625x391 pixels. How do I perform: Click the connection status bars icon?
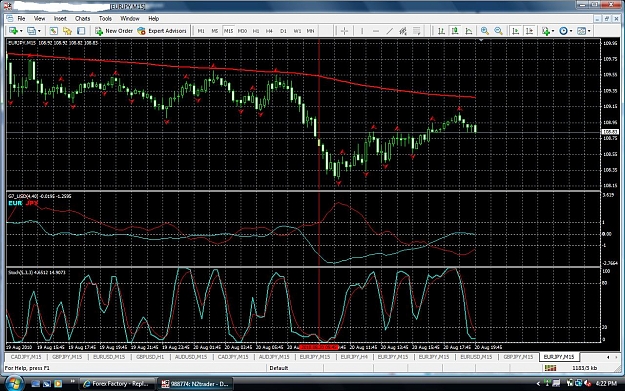tap(550, 368)
